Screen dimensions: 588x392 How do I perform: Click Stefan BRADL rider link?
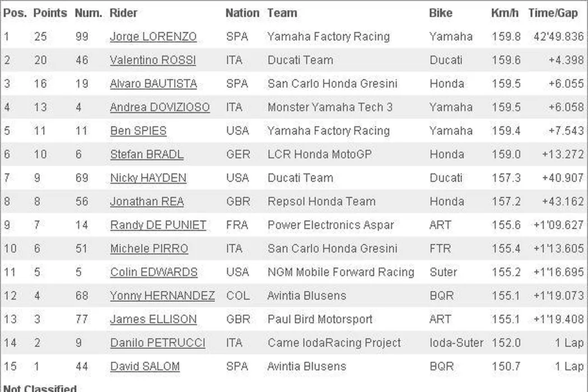tap(147, 155)
